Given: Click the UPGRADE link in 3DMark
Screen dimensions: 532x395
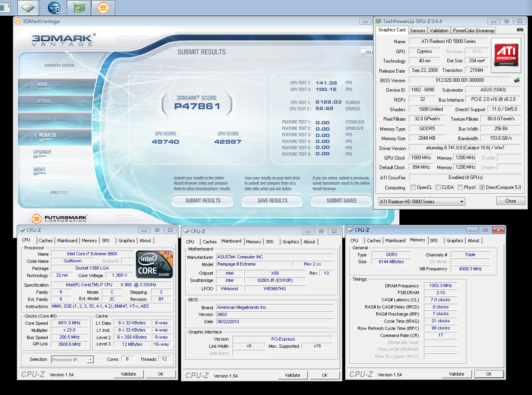Looking at the screenshot, I should [x=43, y=152].
